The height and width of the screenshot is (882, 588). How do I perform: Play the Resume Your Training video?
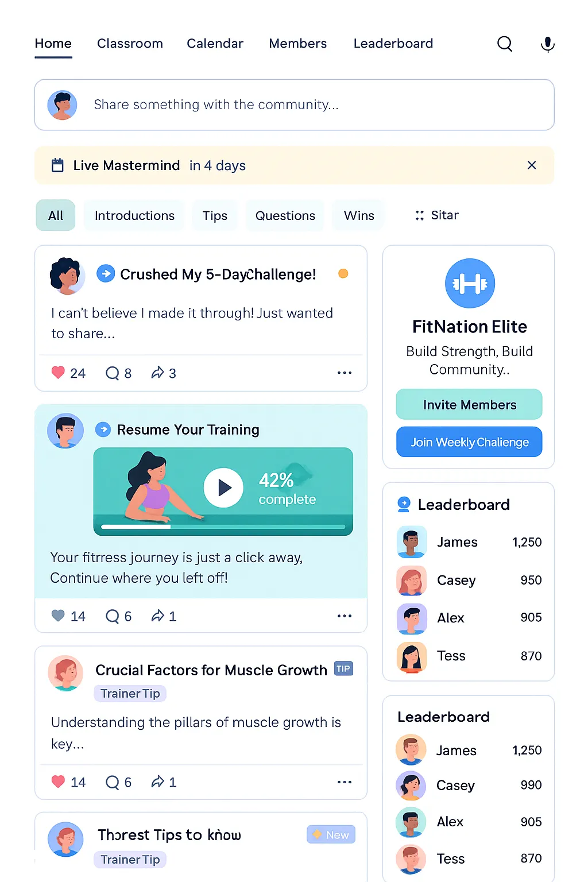(223, 488)
